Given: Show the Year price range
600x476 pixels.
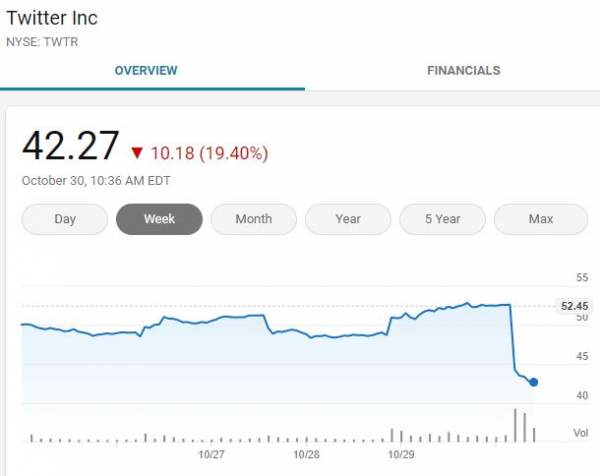Looking at the screenshot, I should pos(348,219).
